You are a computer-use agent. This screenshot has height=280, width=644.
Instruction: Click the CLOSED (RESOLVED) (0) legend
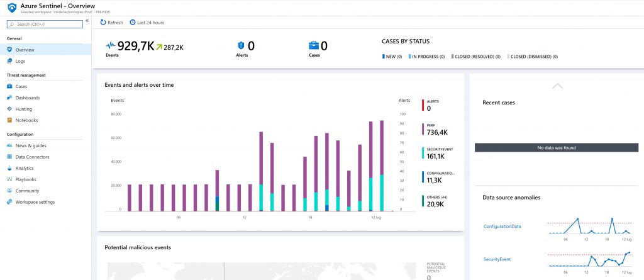point(475,57)
